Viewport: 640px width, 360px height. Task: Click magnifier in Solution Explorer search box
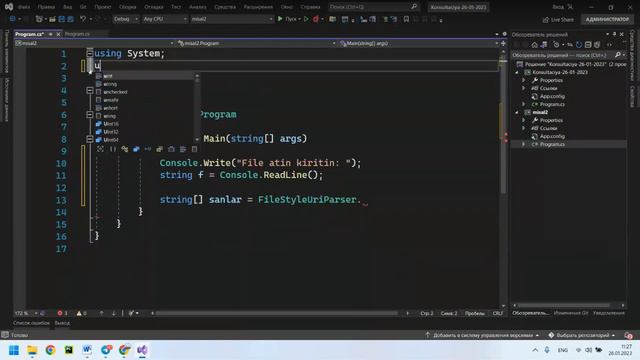618,55
